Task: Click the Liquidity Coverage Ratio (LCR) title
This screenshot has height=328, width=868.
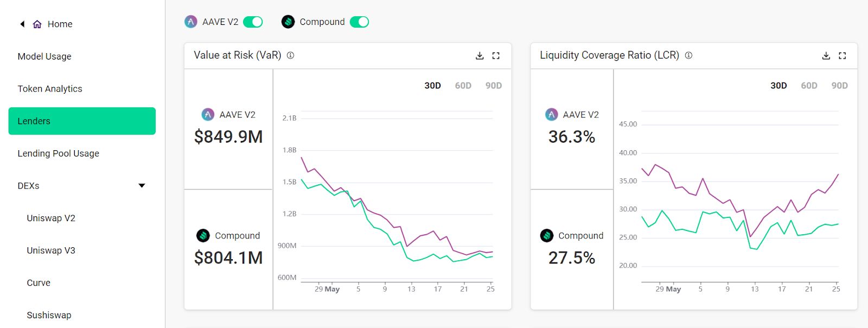Action: click(x=609, y=55)
